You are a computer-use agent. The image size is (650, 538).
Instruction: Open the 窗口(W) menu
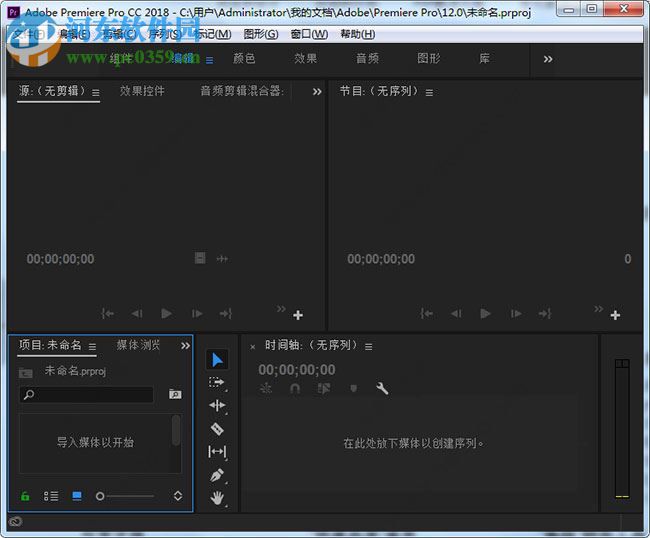pos(309,34)
